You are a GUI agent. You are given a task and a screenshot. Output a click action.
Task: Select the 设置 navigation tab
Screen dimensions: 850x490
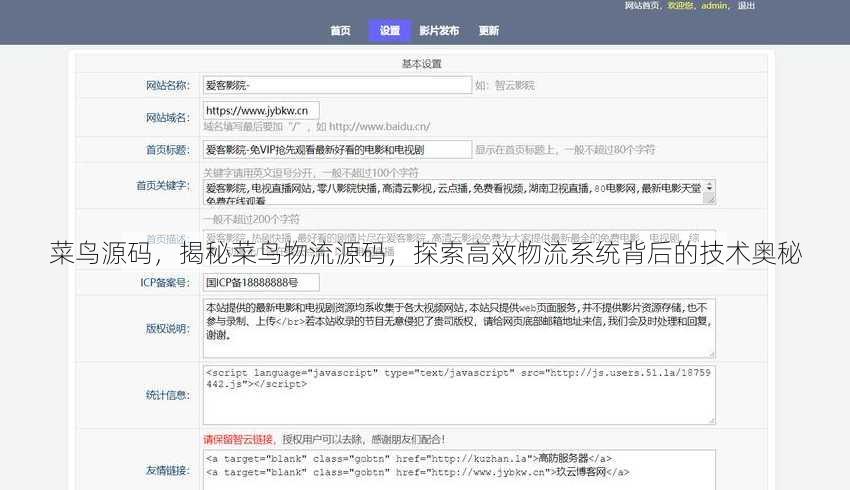pyautogui.click(x=389, y=30)
